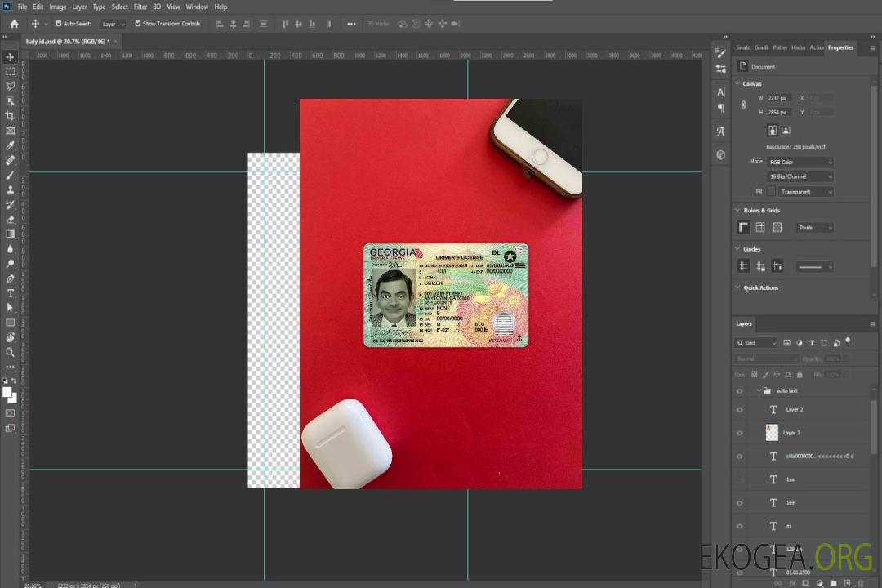This screenshot has height=588, width=882.
Task: Open the Mode dropdown showing RGB Color
Action: (x=800, y=163)
